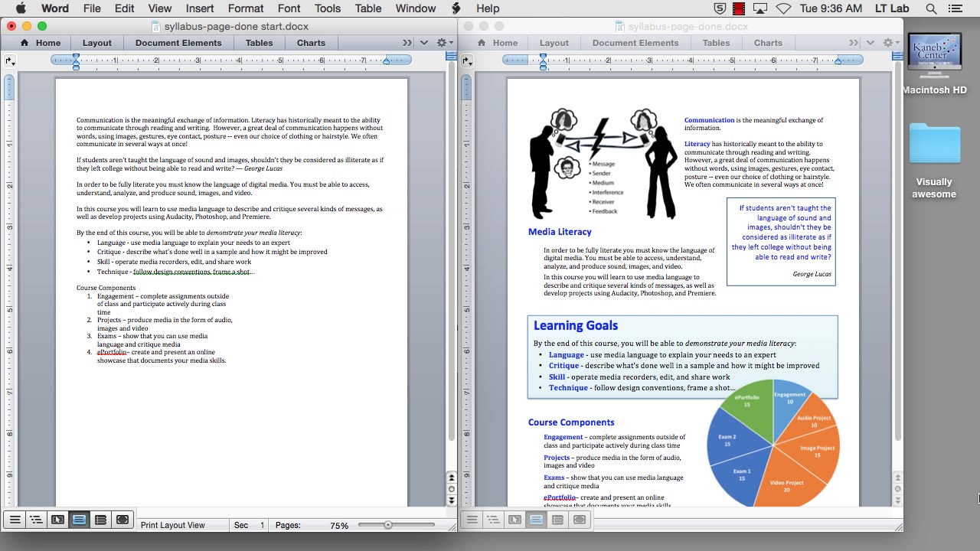Open the File menu
Viewport: 980px width, 551px height.
point(92,8)
